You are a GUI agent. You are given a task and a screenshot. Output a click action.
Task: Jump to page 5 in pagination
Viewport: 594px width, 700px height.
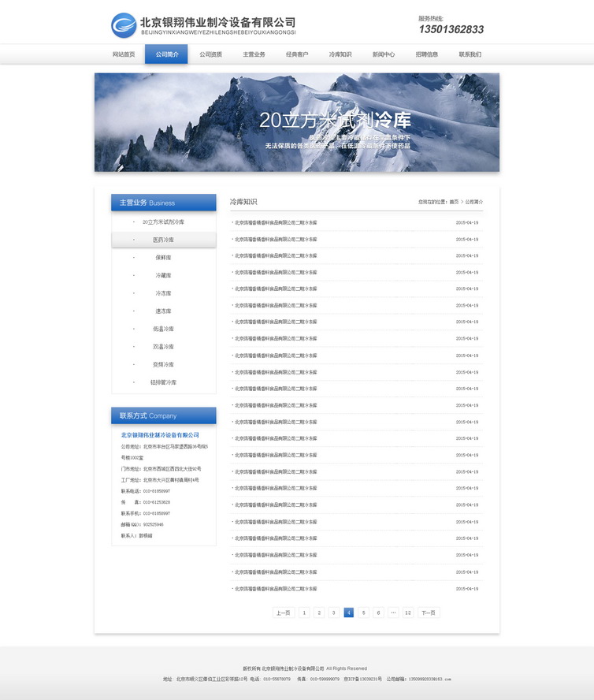[363, 612]
